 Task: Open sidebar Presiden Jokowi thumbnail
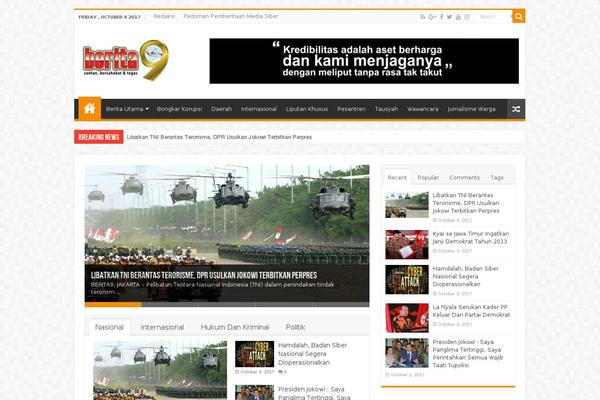tap(407, 353)
